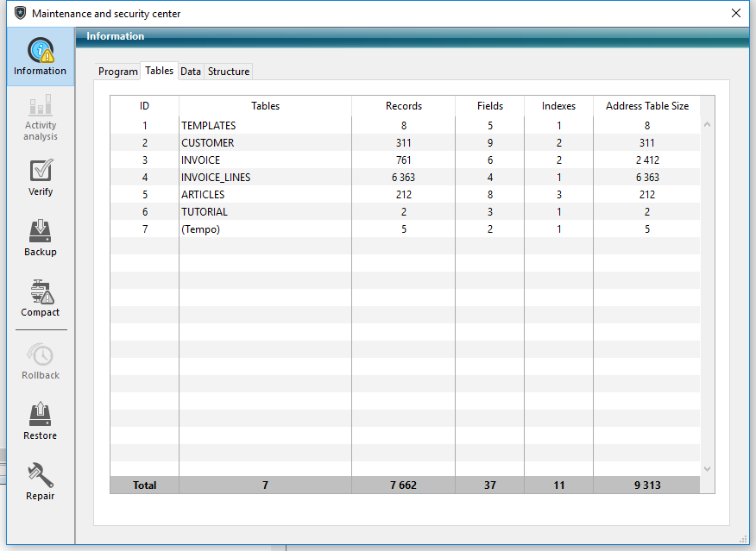Image resolution: width=756 pixels, height=551 pixels.
Task: Launch the Backup tool icon
Action: pos(40,231)
